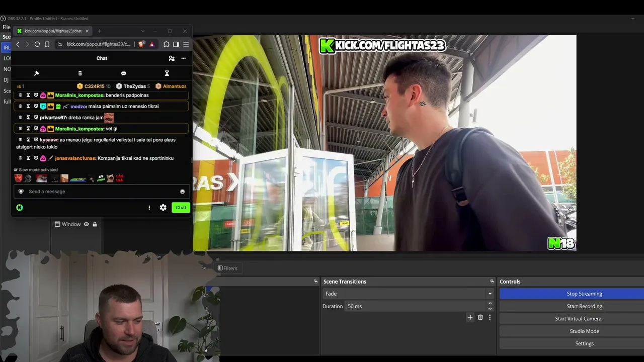644x362 pixels.
Task: Close the kick.com chat browser tab
Action: (87, 31)
